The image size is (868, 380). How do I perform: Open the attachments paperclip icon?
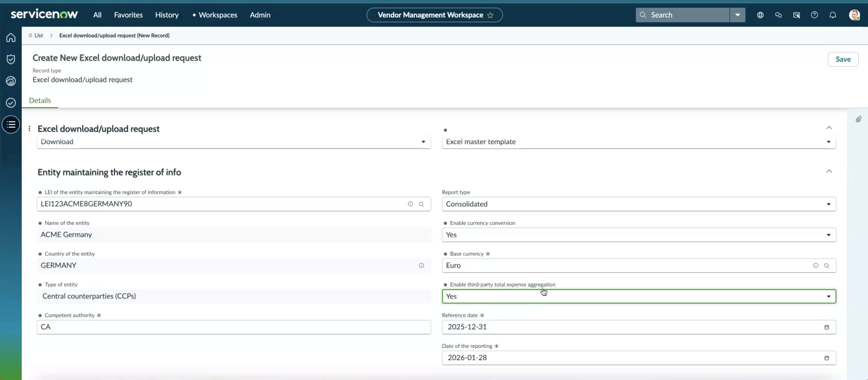pos(858,119)
